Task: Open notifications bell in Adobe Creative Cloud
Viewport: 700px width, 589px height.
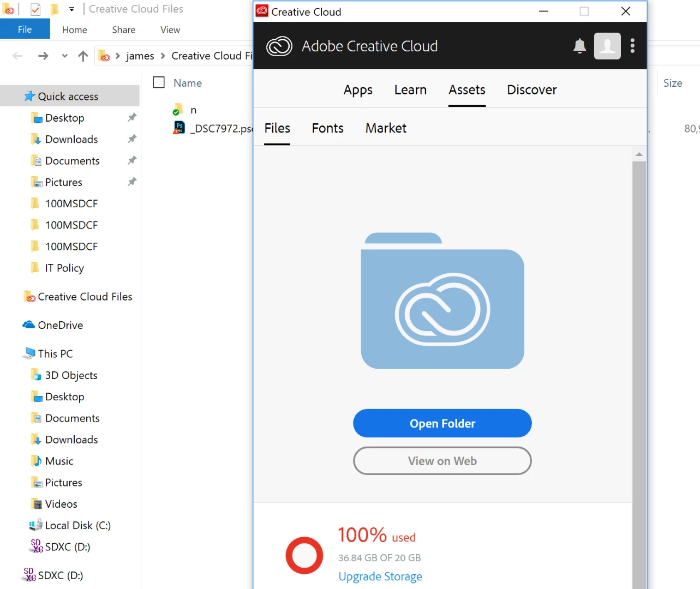Action: click(579, 46)
